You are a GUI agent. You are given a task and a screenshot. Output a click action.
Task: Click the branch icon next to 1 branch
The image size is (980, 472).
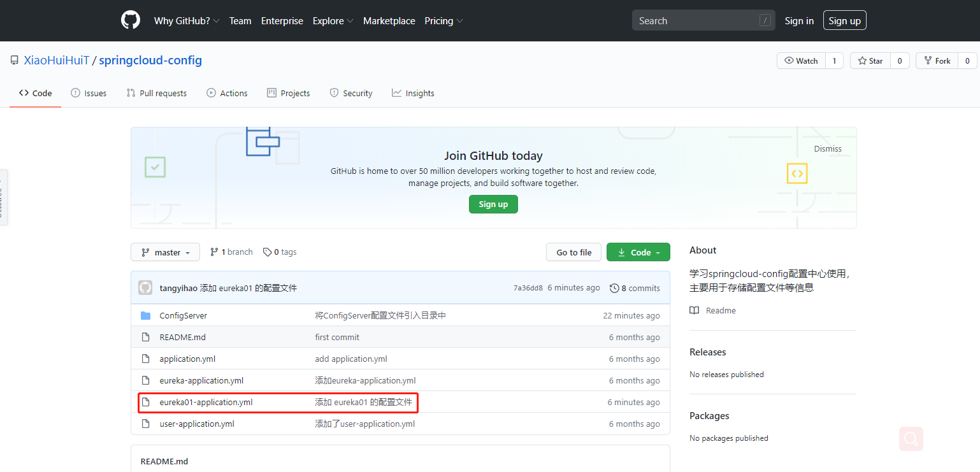tap(214, 252)
